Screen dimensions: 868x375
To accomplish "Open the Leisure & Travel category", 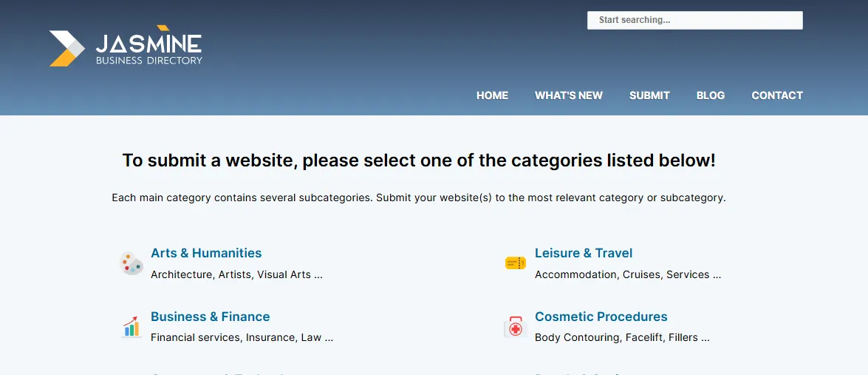I will click(584, 253).
